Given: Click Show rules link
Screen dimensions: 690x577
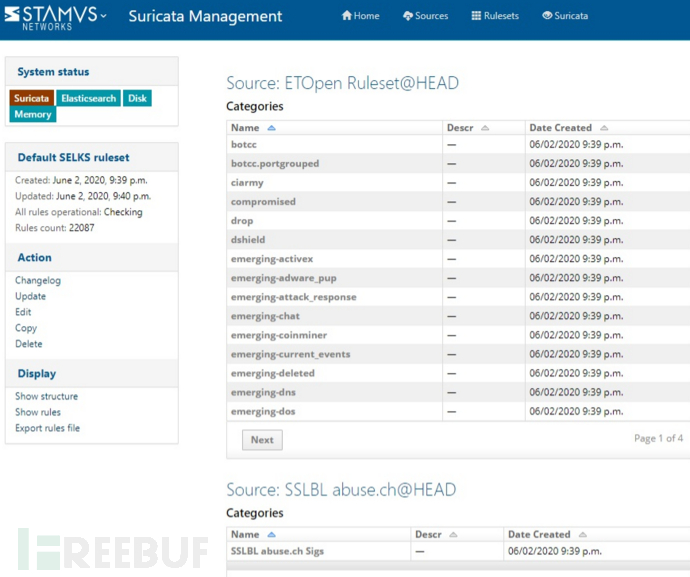Looking at the screenshot, I should click(x=38, y=412).
